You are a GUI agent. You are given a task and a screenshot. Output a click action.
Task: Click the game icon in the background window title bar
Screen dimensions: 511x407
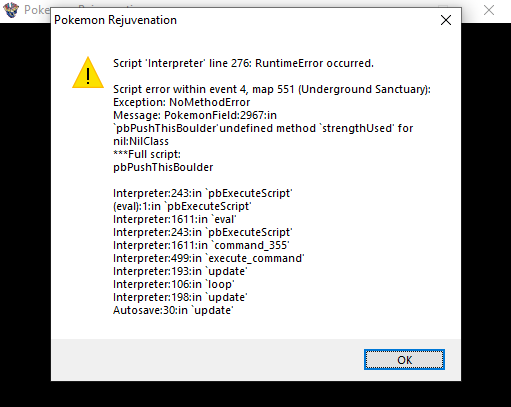coord(11,10)
